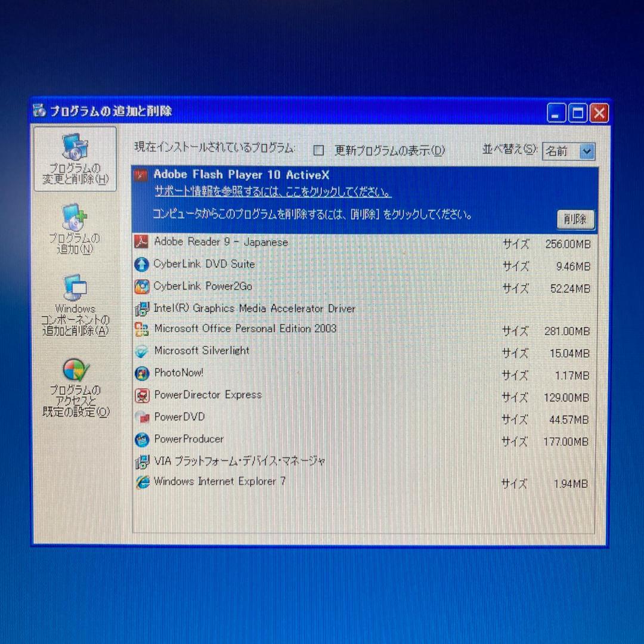Click the 削除 button for Flash Player
The width and height of the screenshot is (644, 644).
[574, 219]
